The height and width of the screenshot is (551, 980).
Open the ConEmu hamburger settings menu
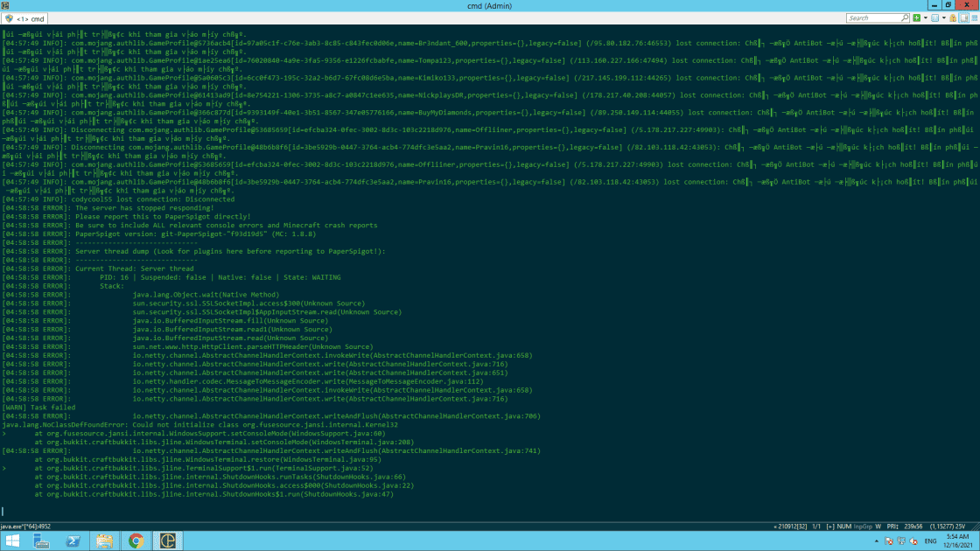click(975, 18)
